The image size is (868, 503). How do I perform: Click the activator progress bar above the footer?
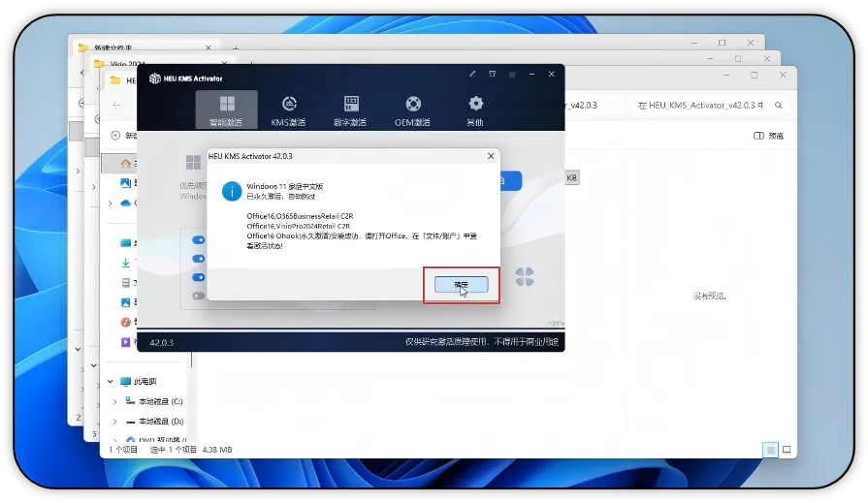coord(350,330)
